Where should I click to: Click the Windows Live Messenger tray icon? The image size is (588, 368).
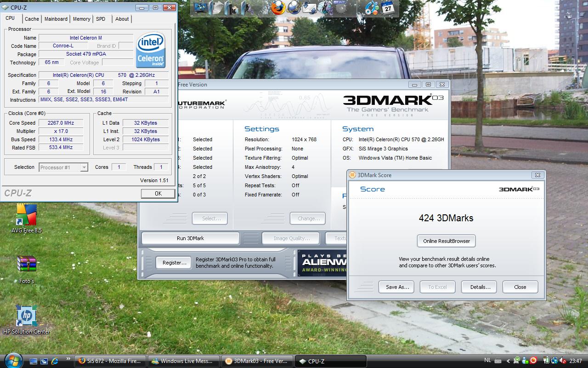pos(525,361)
